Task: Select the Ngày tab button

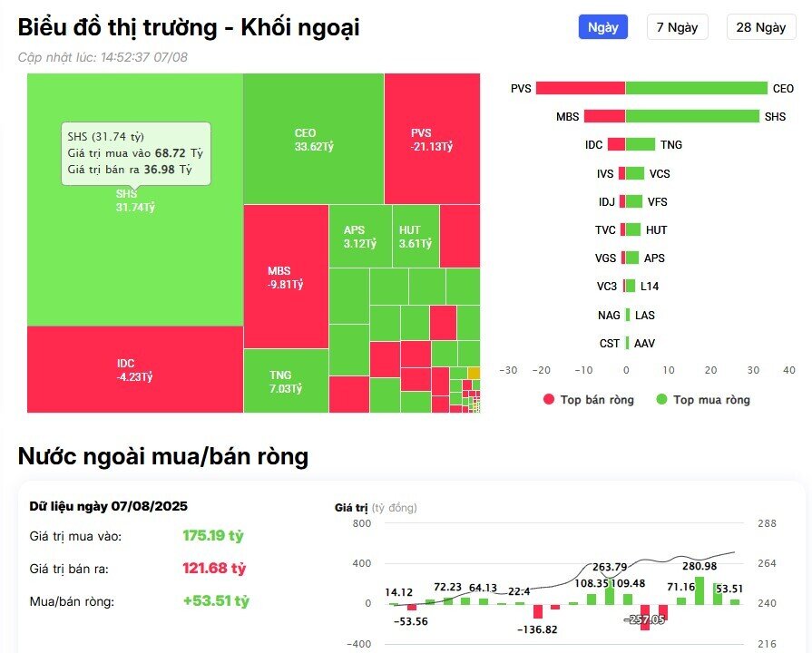Action: [603, 27]
